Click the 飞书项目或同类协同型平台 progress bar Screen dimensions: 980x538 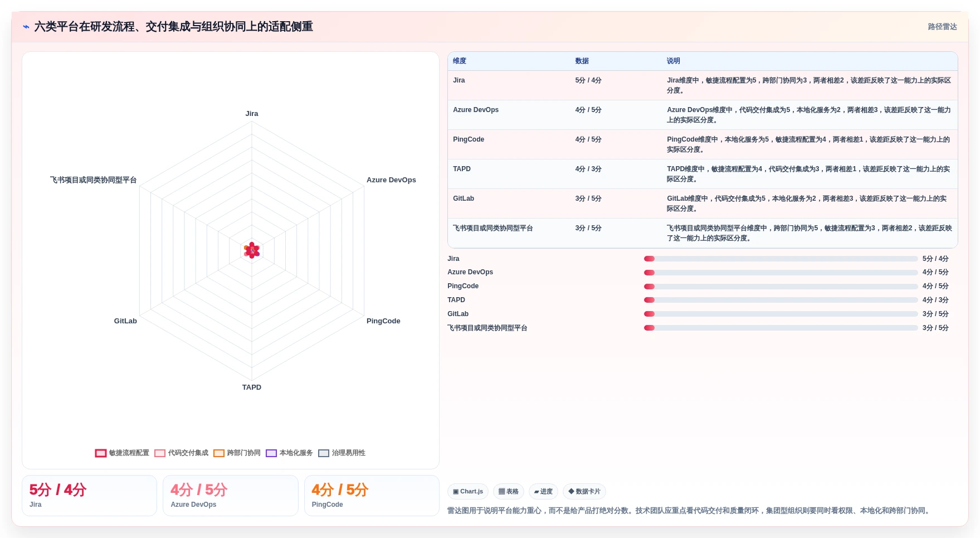(781, 328)
